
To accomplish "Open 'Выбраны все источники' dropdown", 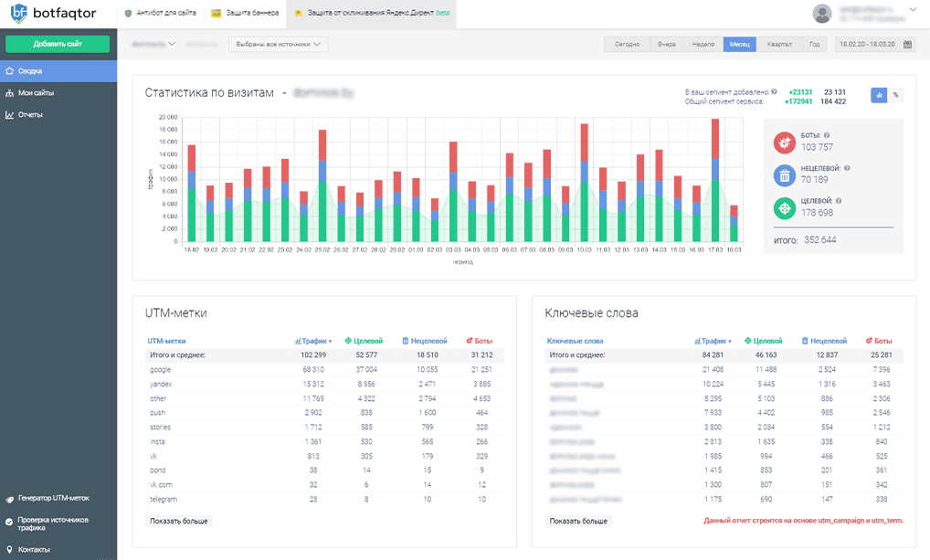I will point(279,44).
